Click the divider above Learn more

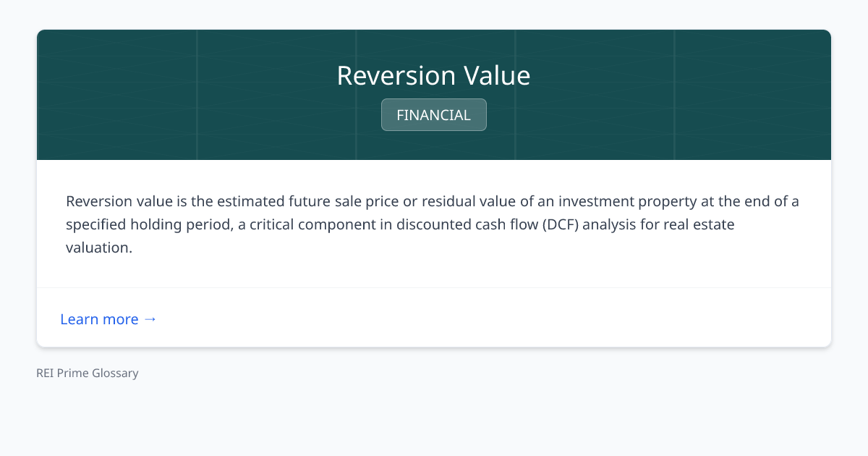[433, 288]
